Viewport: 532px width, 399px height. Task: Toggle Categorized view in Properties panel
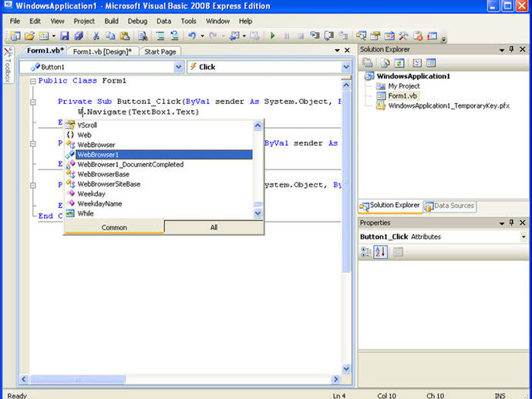tap(366, 252)
